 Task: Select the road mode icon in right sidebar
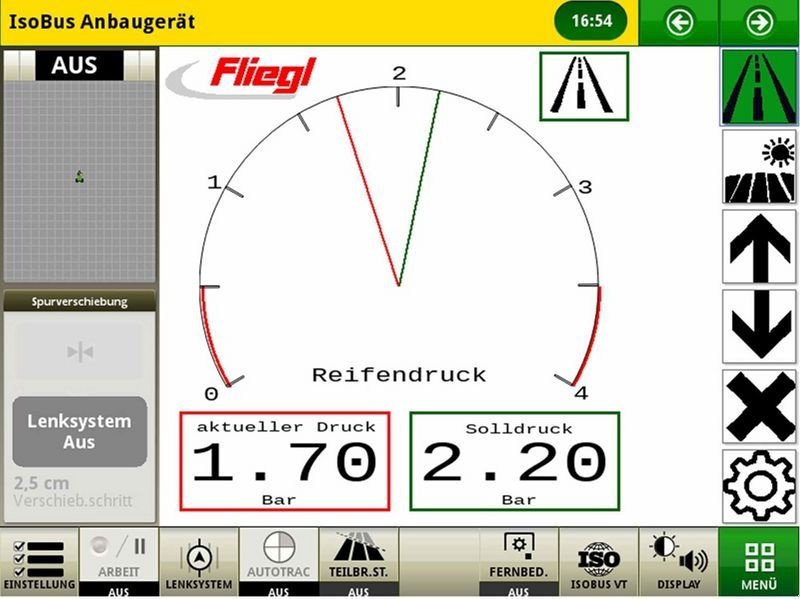click(759, 88)
